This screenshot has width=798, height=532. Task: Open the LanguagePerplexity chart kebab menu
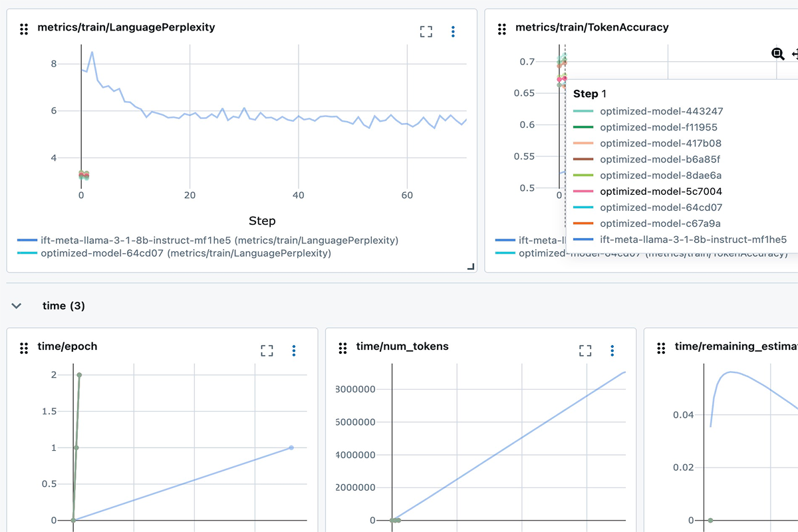pyautogui.click(x=453, y=31)
